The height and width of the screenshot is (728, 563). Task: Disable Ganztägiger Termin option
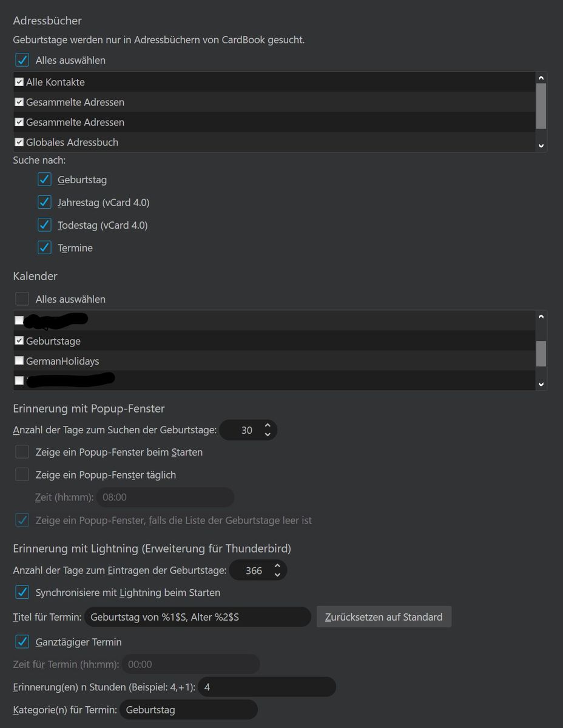point(22,642)
